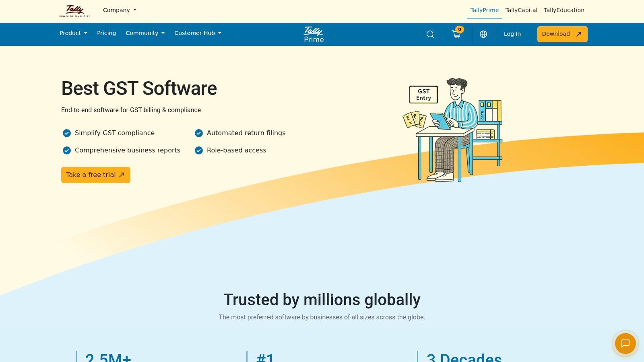Click the Best GST Software heading
644x362 pixels.
click(139, 88)
